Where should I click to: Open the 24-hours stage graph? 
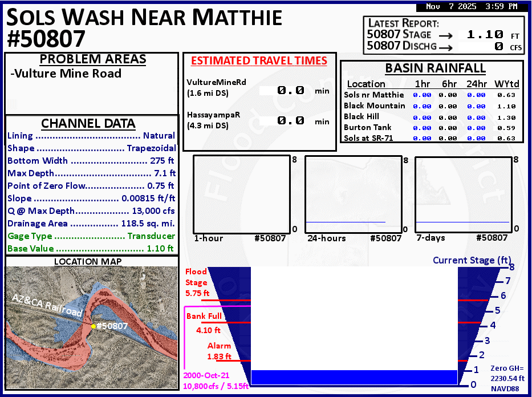tap(354, 194)
